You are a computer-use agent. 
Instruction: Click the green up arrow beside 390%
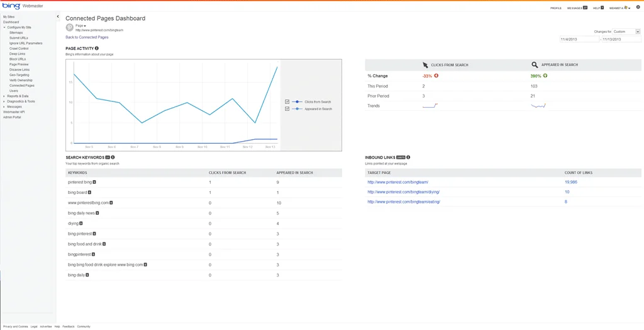[x=545, y=76]
